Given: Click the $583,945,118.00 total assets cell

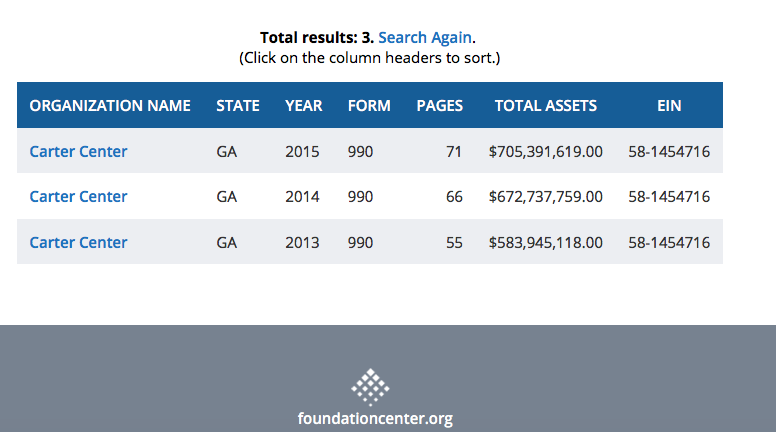Looking at the screenshot, I should click(546, 242).
